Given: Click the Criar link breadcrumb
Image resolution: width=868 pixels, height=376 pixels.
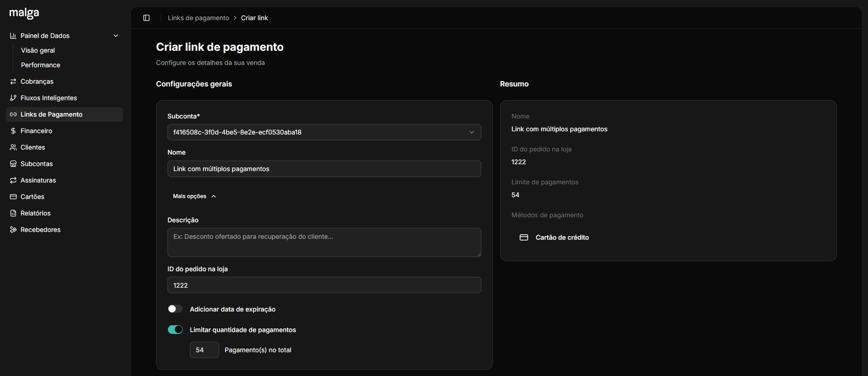Looking at the screenshot, I should tap(254, 18).
